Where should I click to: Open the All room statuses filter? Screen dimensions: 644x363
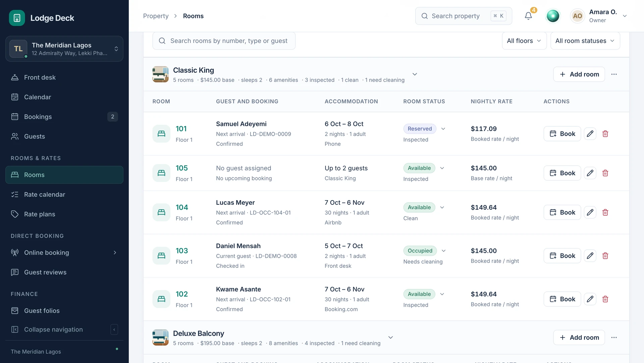(585, 41)
